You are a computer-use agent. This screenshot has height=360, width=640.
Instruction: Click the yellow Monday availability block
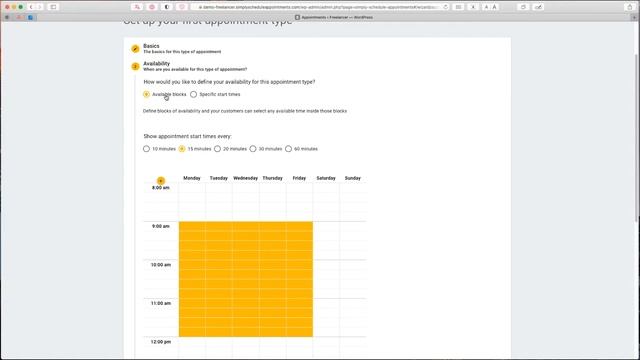(192, 279)
